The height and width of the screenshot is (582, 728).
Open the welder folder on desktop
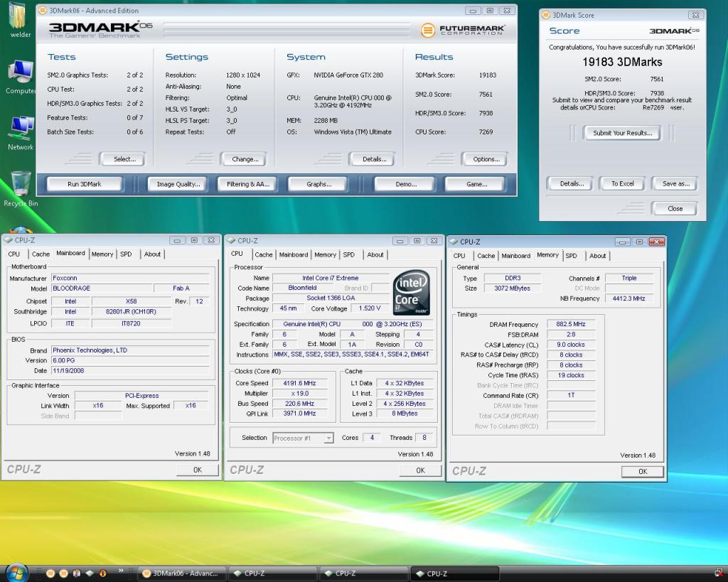coord(19,19)
